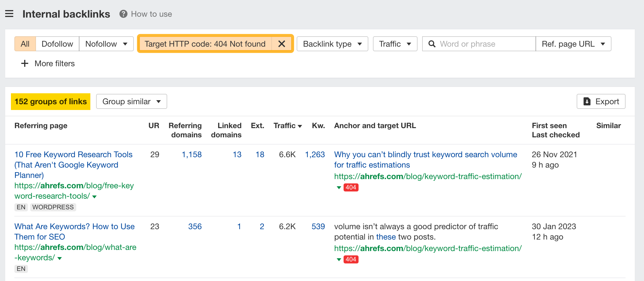Image resolution: width=644 pixels, height=281 pixels.
Task: Click the second row 404 badge
Action: point(351,259)
